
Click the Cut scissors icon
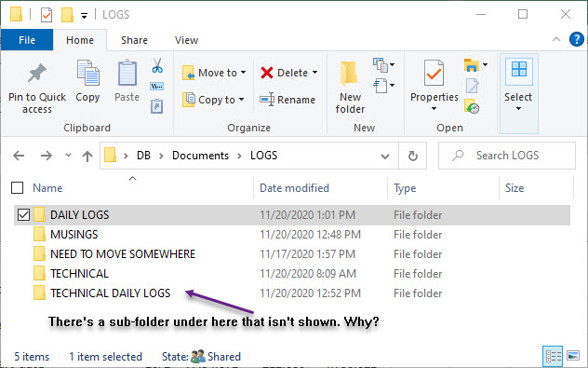[157, 65]
